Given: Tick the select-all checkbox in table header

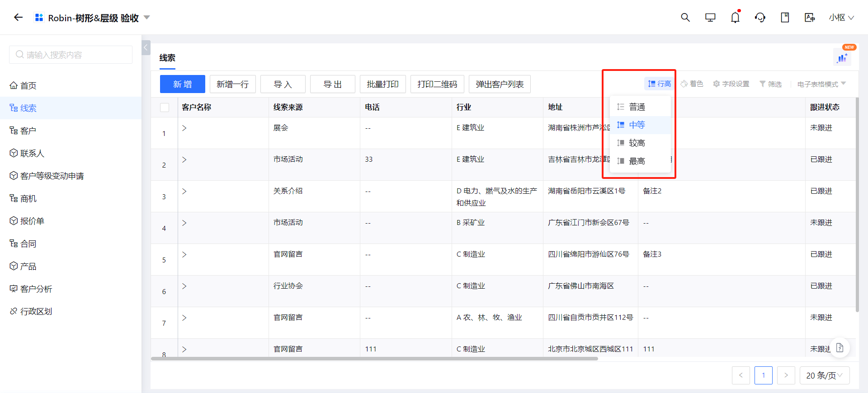Looking at the screenshot, I should click(165, 108).
